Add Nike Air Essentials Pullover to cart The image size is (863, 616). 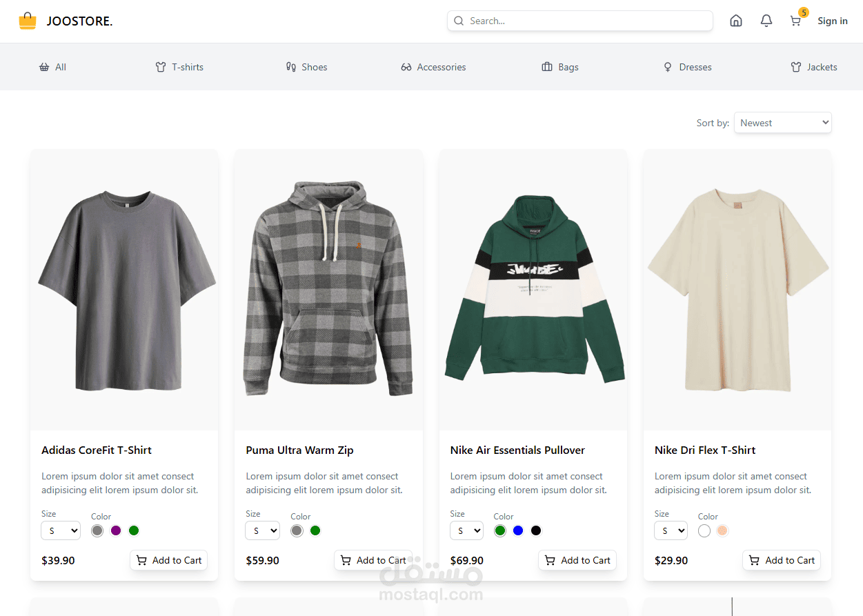point(577,560)
